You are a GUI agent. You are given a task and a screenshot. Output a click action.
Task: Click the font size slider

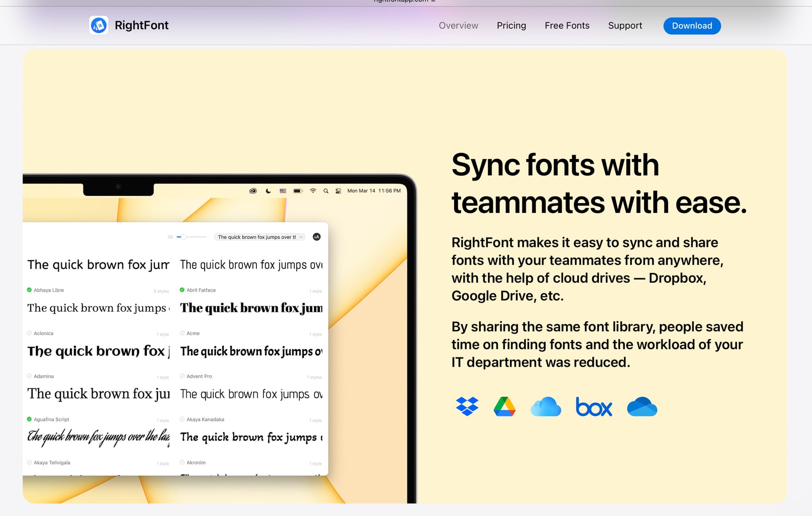(x=192, y=237)
